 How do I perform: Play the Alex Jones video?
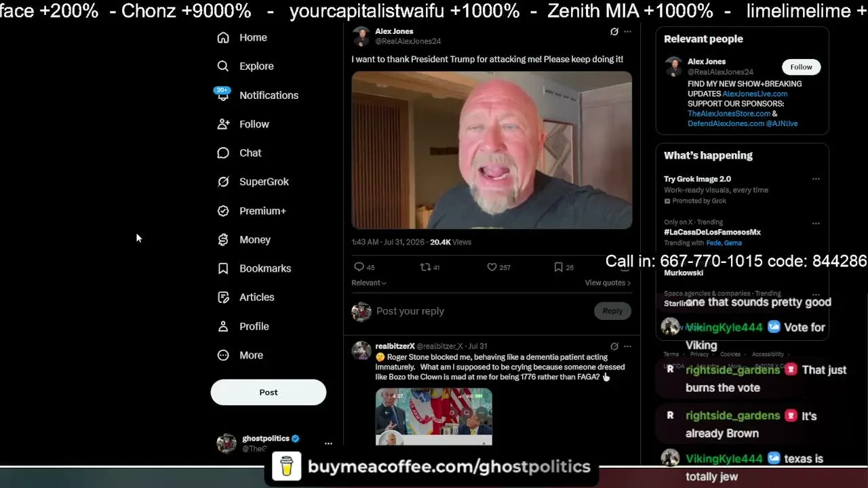(x=492, y=150)
